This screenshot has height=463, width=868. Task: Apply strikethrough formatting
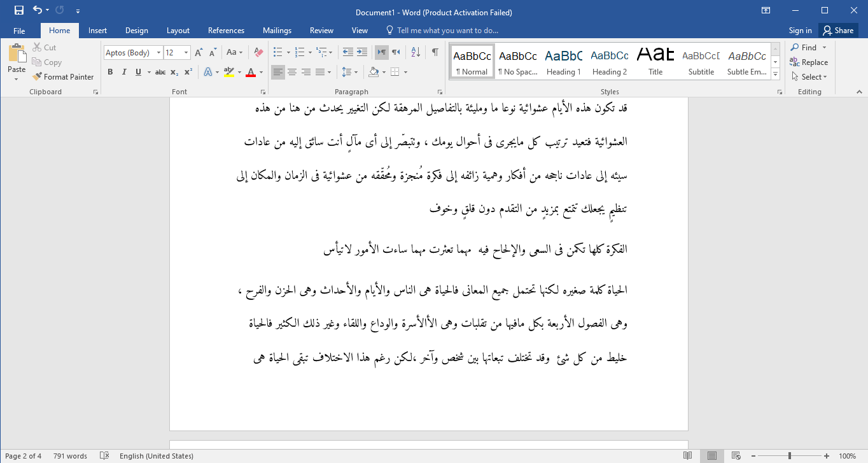click(160, 72)
